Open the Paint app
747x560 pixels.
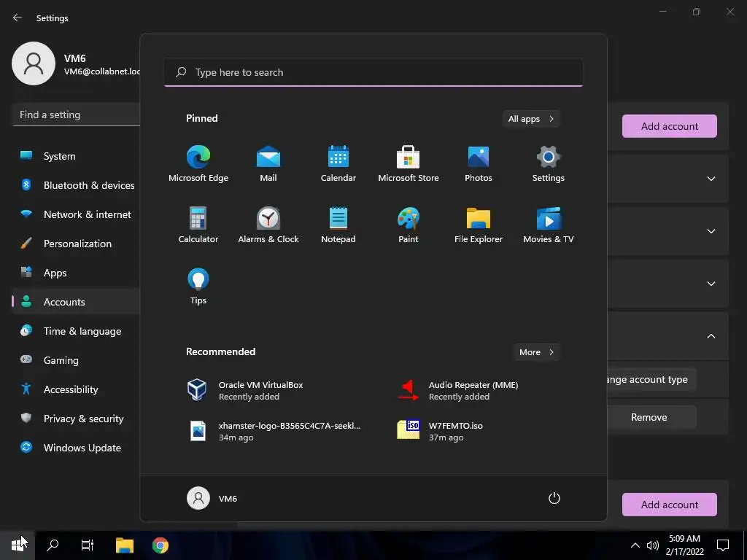pos(409,225)
